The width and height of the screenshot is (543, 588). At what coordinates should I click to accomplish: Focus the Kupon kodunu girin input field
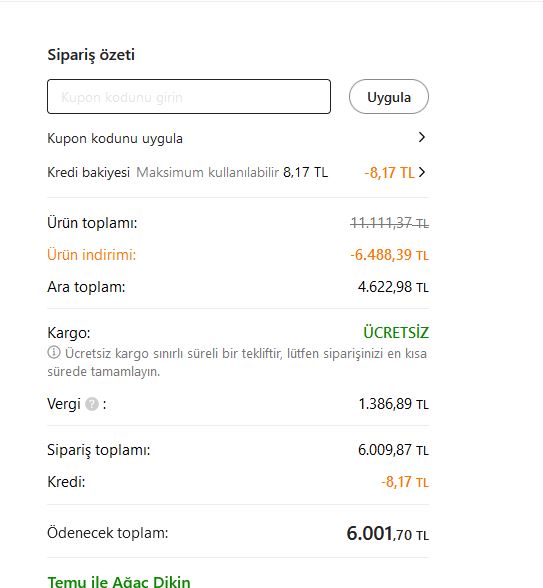coord(189,97)
